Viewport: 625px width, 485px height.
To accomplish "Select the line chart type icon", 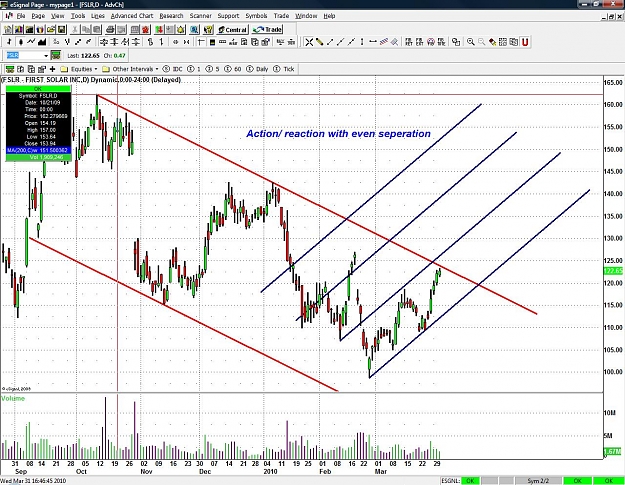I will pyautogui.click(x=31, y=41).
